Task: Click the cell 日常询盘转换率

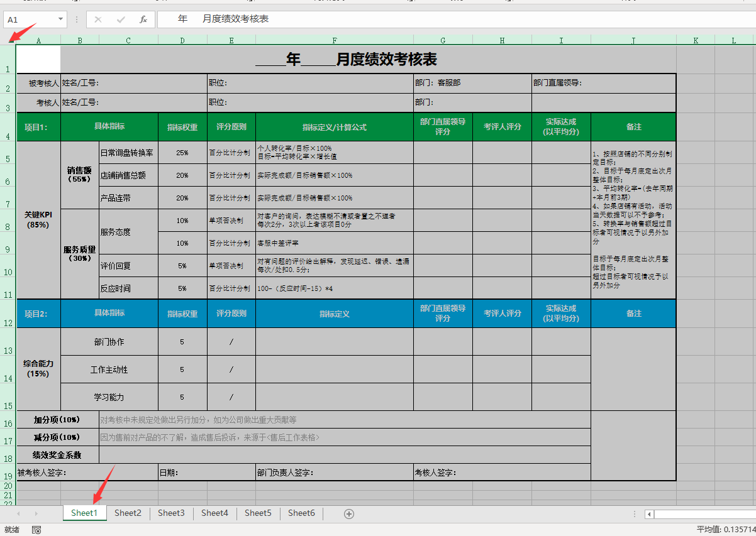Action: (x=128, y=153)
